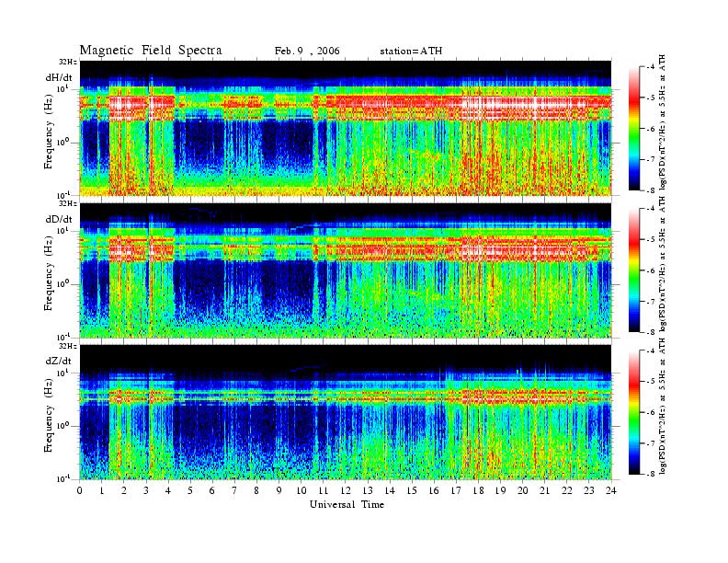Click the "7" tick on Universal Time axis
Screen dimensions: 728x563
234,490
